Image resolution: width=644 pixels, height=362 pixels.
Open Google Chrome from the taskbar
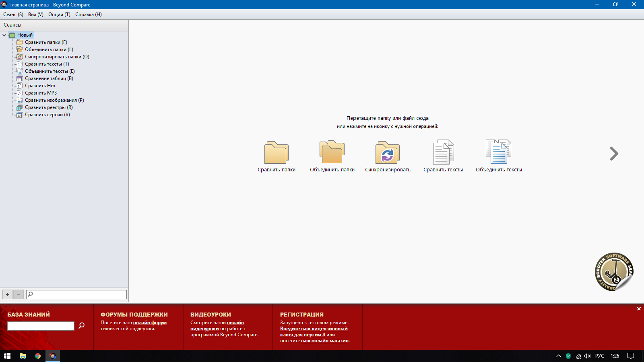click(x=38, y=356)
